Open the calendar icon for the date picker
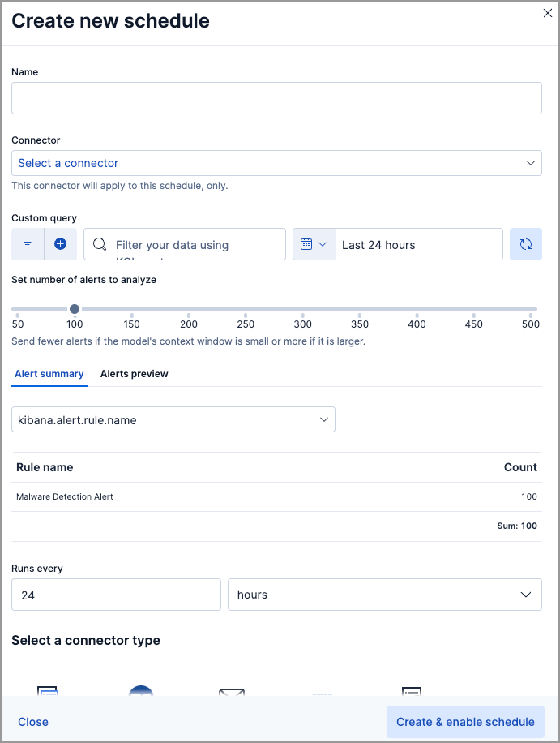The width and height of the screenshot is (560, 743). point(308,244)
